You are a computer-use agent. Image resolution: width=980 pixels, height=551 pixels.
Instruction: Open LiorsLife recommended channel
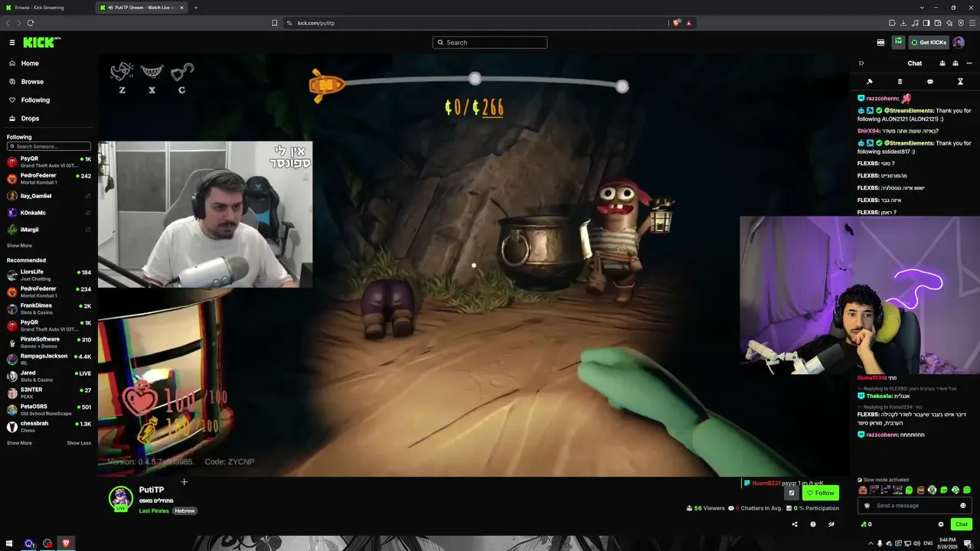coord(49,275)
